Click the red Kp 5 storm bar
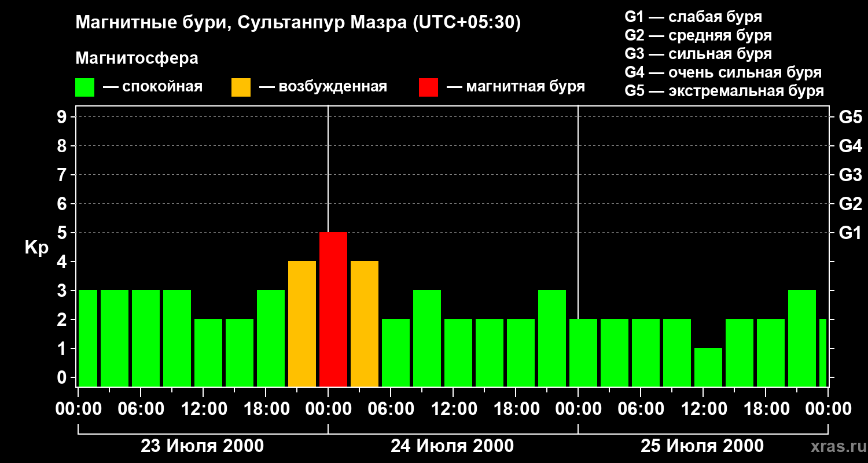Image resolution: width=868 pixels, height=463 pixels. click(333, 309)
